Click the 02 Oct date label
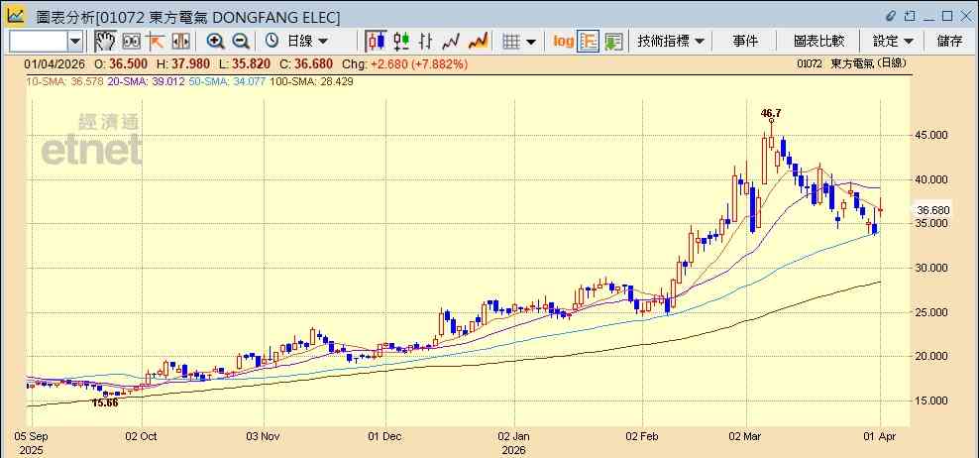The height and width of the screenshot is (458, 980). [142, 436]
